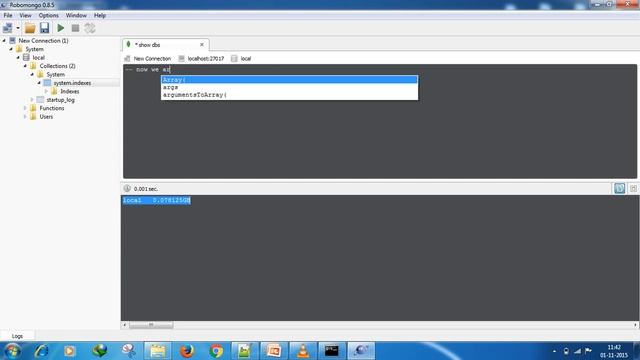The height and width of the screenshot is (360, 640).
Task: Open Firefox from the taskbar
Action: [187, 351]
